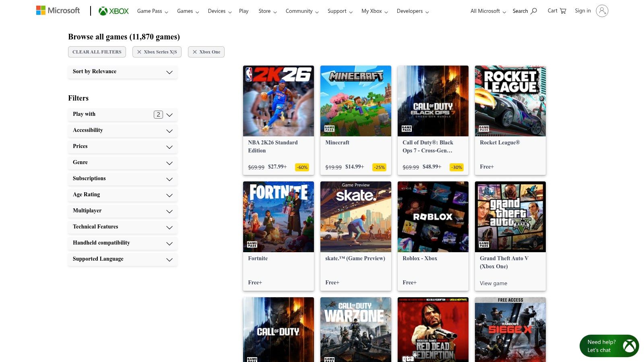Viewport: 644px width, 362px height.
Task: Click the Clear All Filters button
Action: tap(97, 52)
